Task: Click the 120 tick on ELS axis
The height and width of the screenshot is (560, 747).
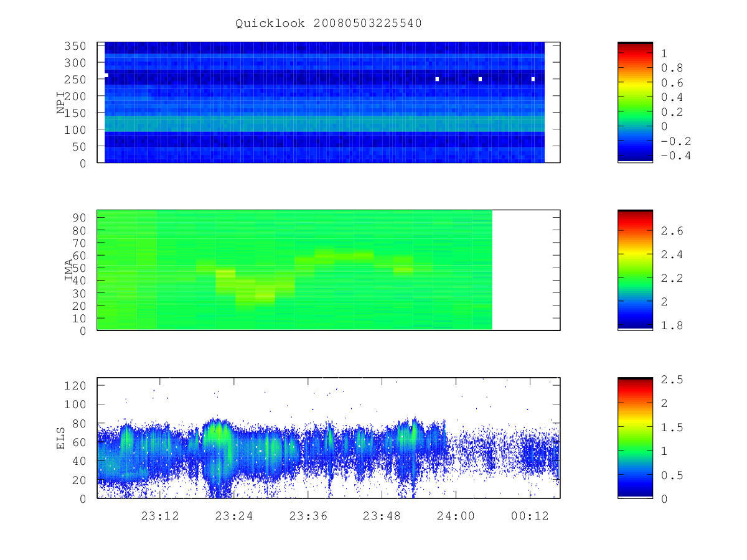Action: 75,385
